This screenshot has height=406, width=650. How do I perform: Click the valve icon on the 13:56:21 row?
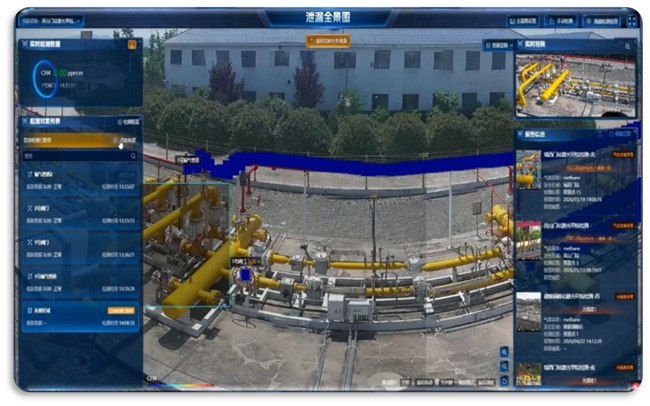pos(30,242)
